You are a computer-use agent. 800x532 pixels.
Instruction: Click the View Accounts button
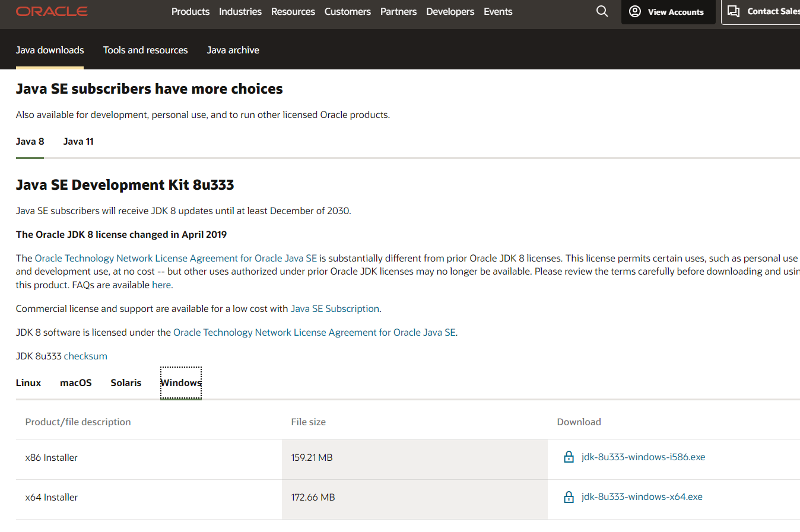coord(668,12)
